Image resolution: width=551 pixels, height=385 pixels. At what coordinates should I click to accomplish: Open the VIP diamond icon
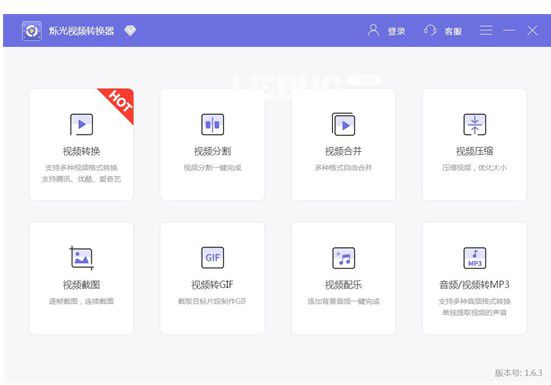point(130,31)
